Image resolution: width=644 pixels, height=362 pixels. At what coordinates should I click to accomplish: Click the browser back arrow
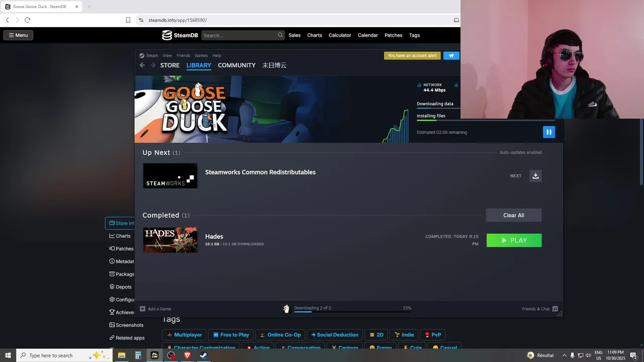7,20
